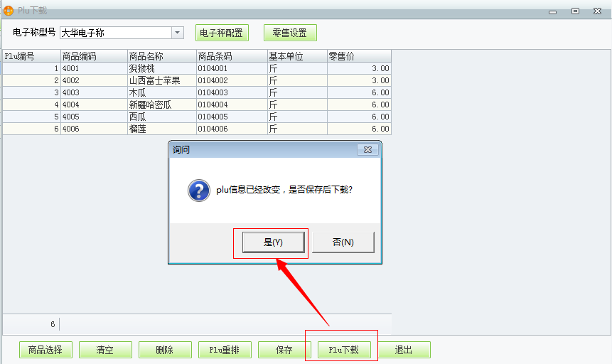612x364 pixels.
Task: Click product code 4002
Action: 94,80
